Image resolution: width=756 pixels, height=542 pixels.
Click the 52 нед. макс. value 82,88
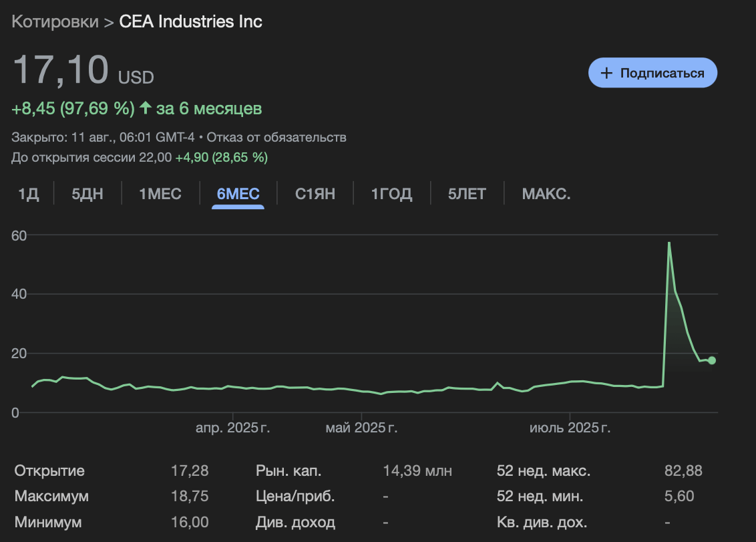(683, 470)
